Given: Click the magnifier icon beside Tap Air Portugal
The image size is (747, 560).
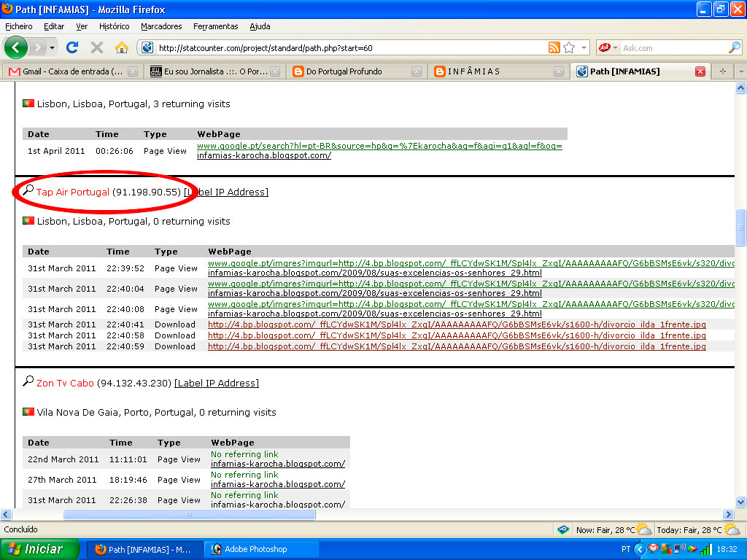Looking at the screenshot, I should 28,190.
